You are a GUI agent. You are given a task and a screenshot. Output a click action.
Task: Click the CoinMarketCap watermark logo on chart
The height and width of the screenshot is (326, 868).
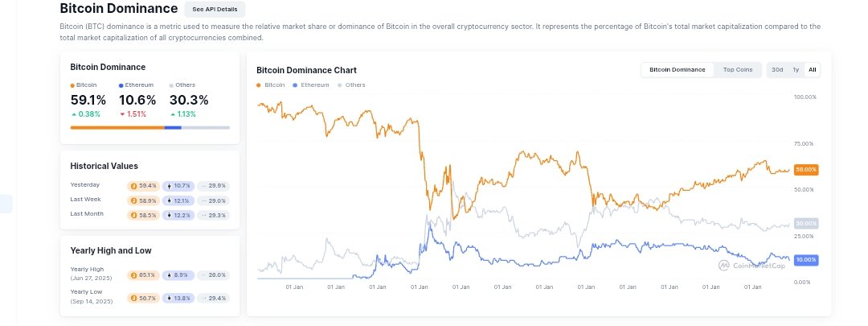724,264
